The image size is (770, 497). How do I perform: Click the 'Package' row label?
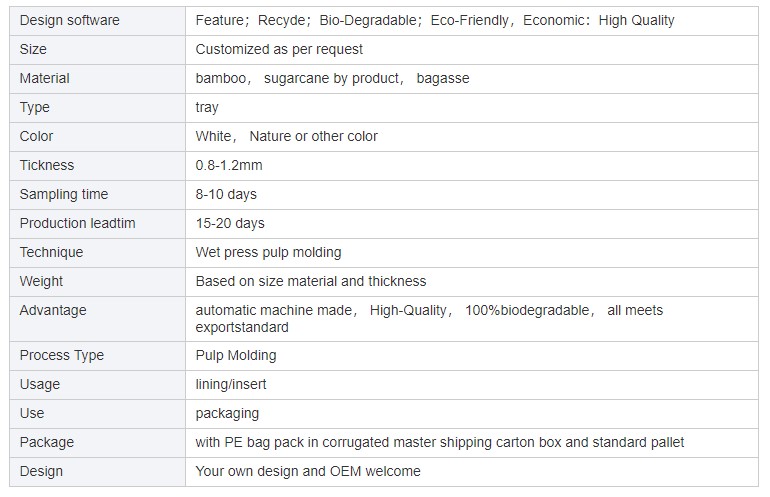click(47, 442)
